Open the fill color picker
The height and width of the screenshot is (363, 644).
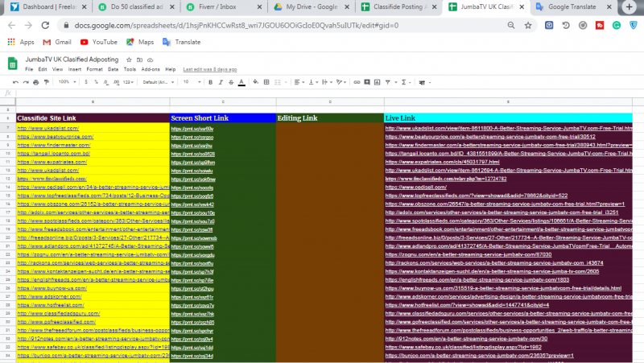tap(256, 82)
